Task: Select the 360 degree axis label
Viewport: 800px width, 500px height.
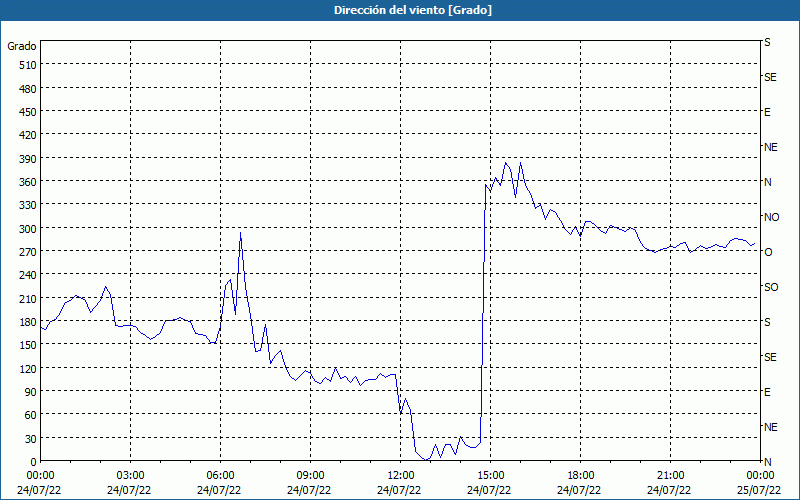Action: coord(28,182)
